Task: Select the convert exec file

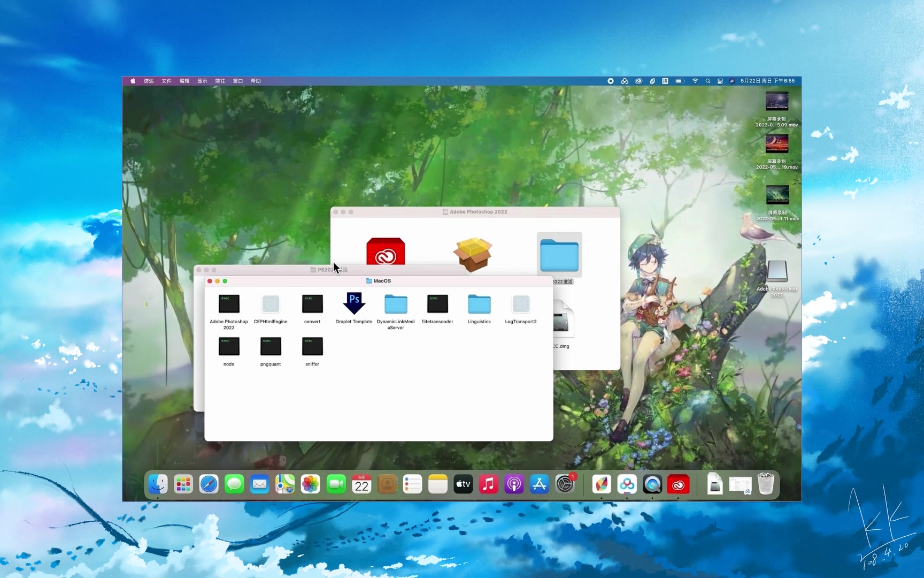Action: pos(312,304)
